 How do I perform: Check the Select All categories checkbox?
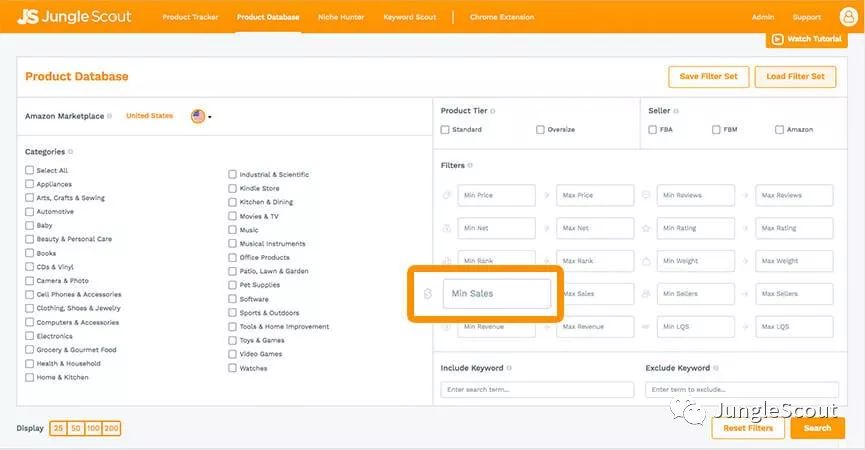point(30,170)
